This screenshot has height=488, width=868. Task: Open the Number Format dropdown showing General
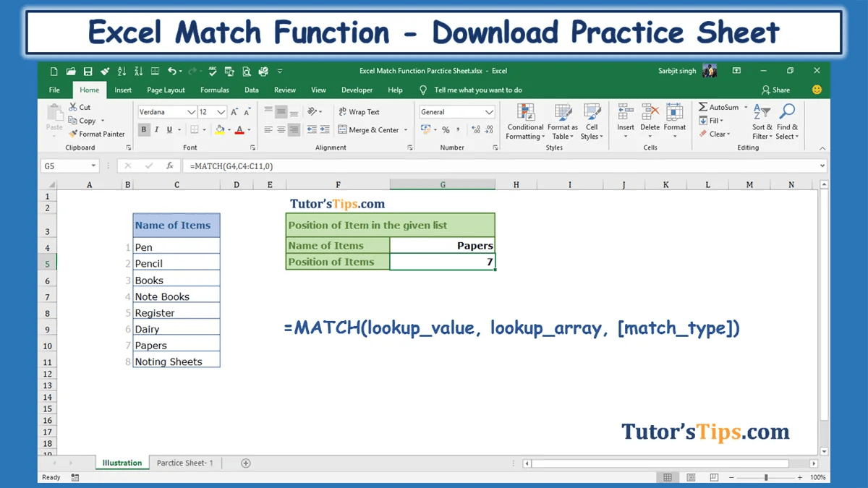(457, 111)
